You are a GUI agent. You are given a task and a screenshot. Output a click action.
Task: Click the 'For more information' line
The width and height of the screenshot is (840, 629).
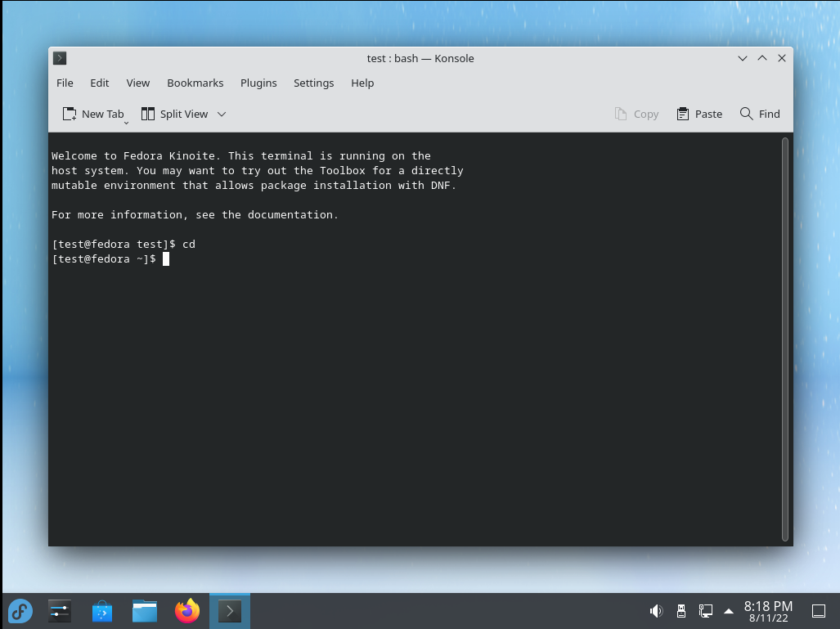coord(195,215)
